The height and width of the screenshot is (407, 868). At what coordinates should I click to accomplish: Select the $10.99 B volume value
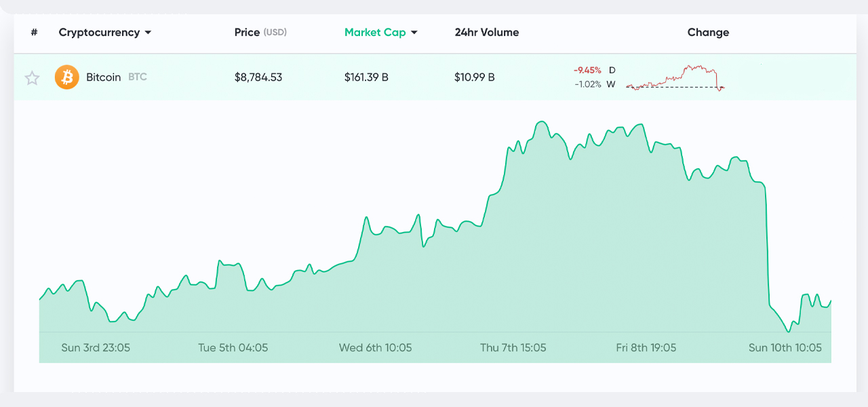[x=475, y=77]
